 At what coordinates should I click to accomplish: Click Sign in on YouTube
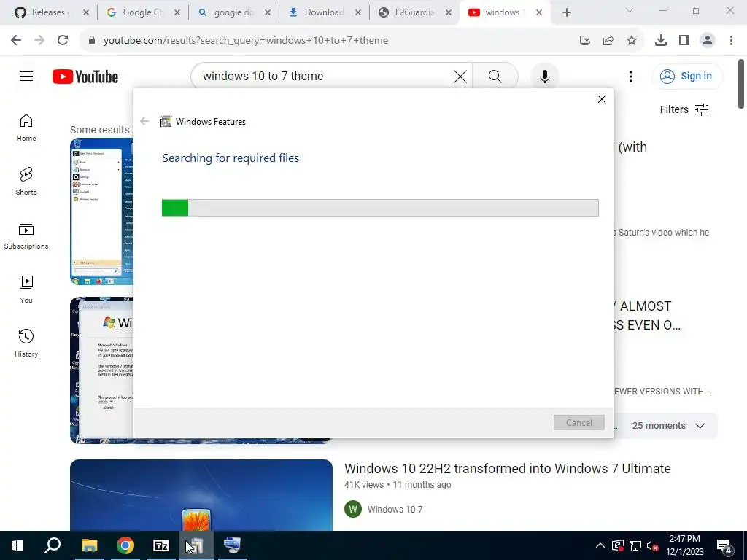click(687, 76)
